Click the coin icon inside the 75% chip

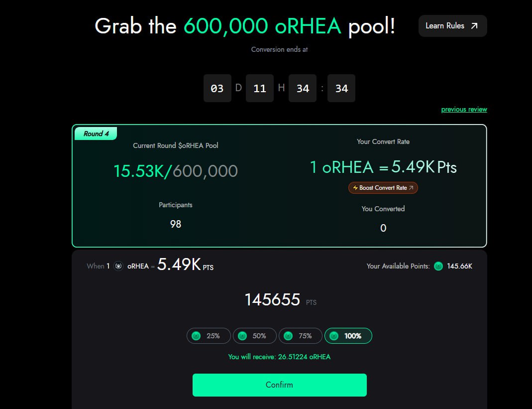coord(288,336)
